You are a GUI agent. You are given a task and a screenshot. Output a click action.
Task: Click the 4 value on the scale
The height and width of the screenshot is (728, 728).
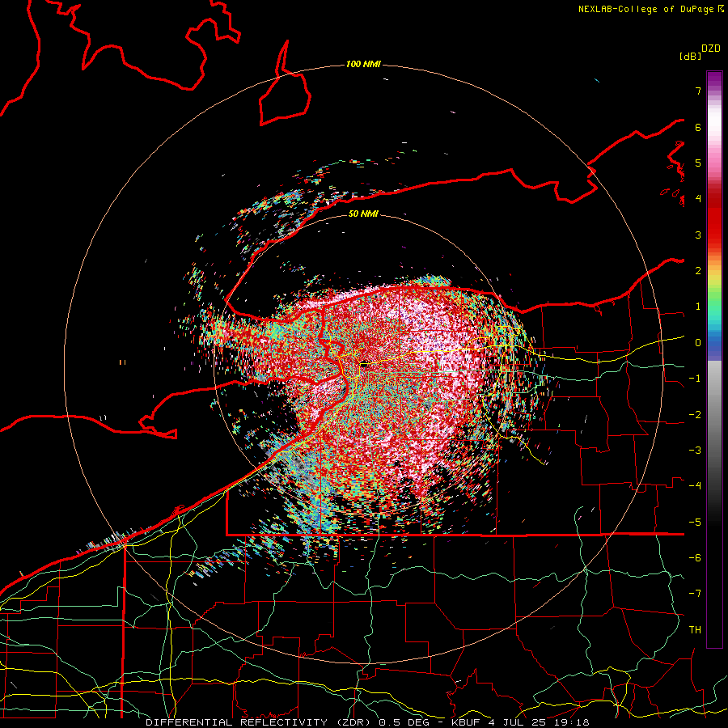tap(698, 199)
